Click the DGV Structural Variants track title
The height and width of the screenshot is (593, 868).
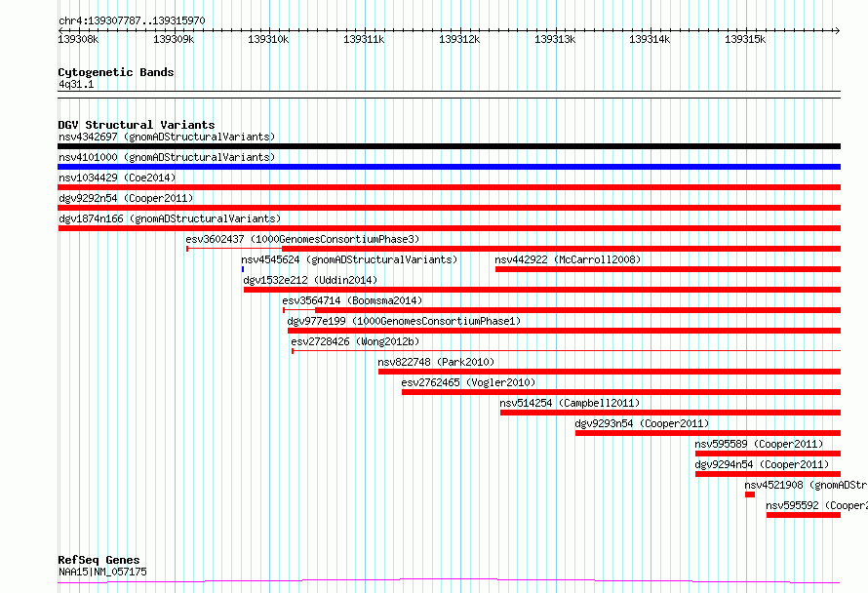tap(137, 125)
